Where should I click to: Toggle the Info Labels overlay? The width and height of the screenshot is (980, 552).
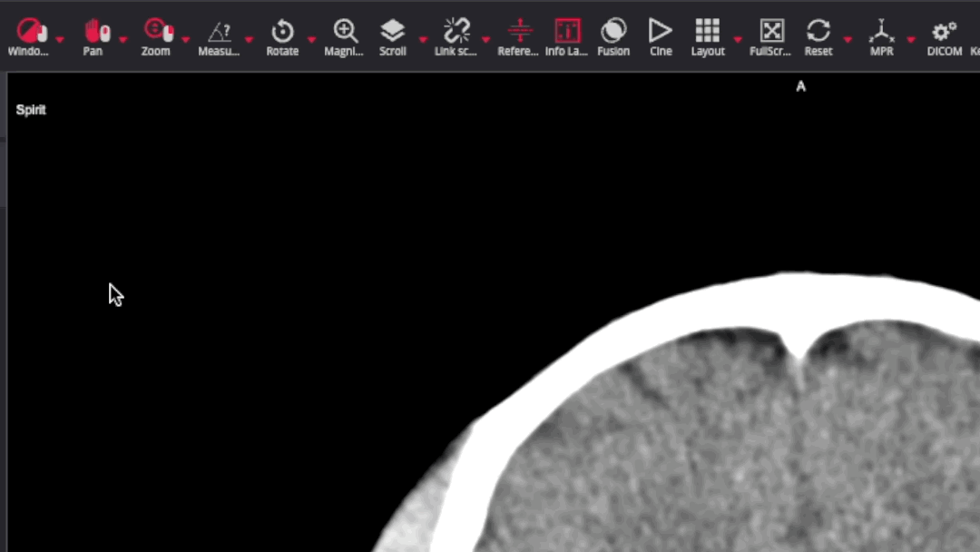(x=566, y=37)
